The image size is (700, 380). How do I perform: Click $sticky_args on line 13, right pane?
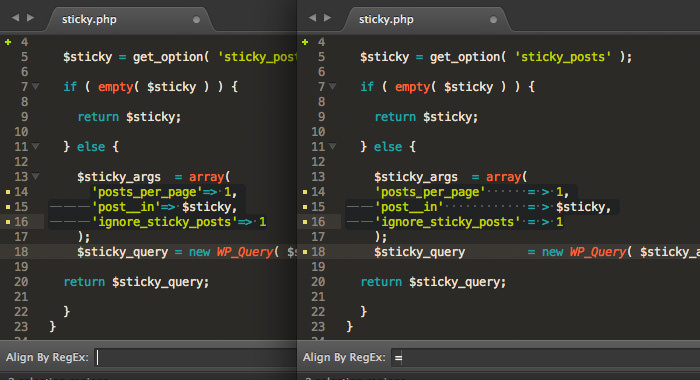pos(416,177)
